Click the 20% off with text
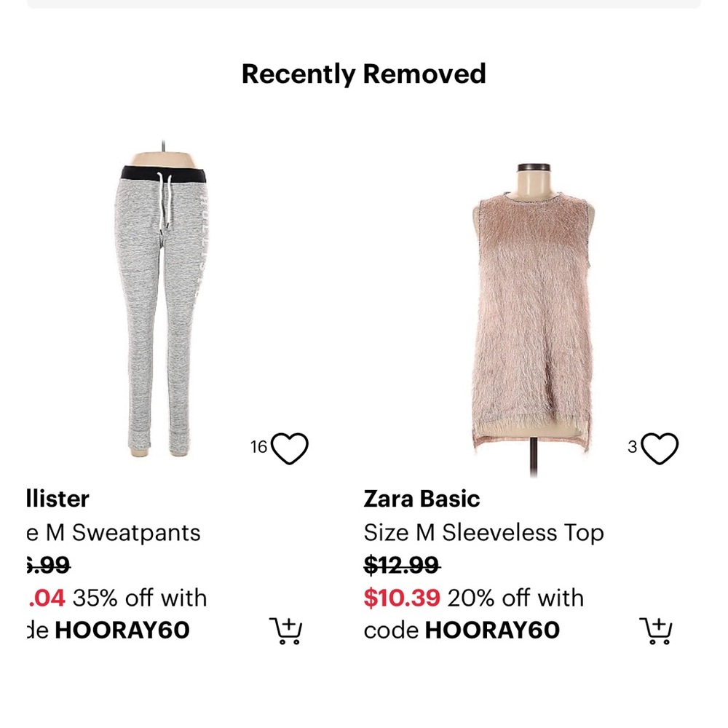 (x=515, y=598)
